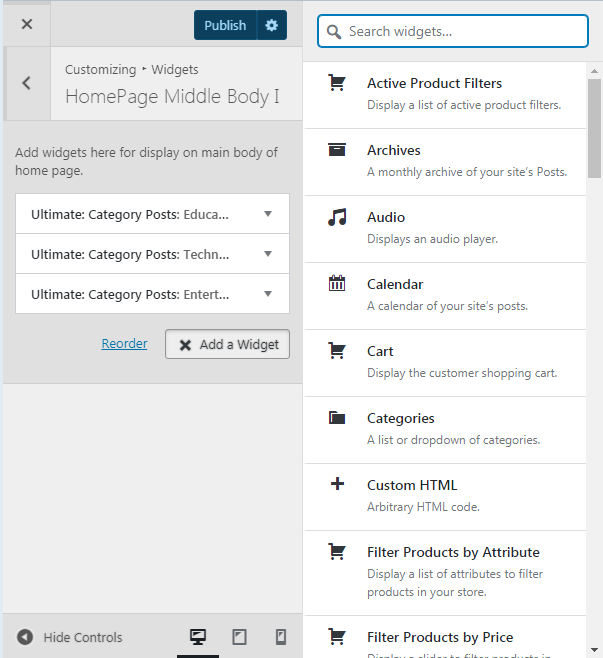The width and height of the screenshot is (603, 658).
Task: Click the Hide Controls button
Action: (70, 637)
